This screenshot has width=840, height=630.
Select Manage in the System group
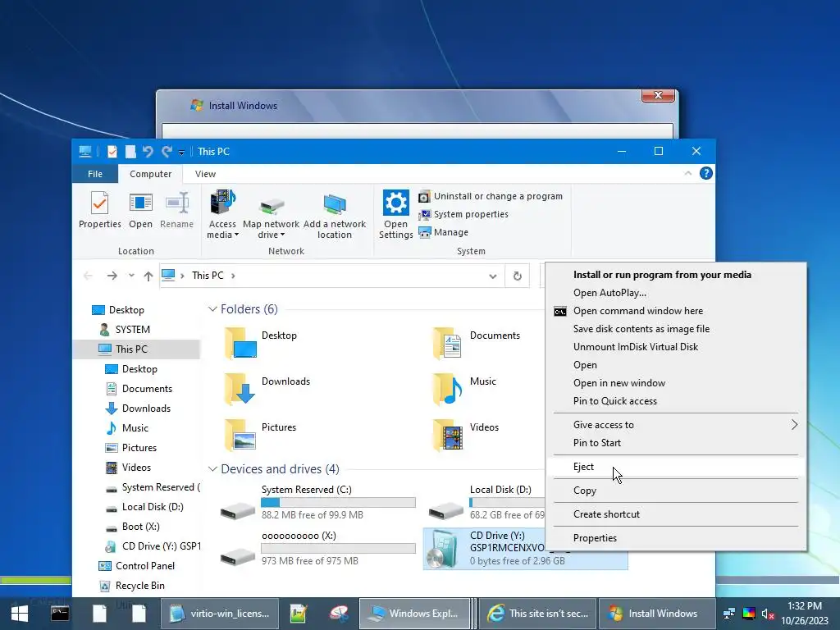pos(444,232)
